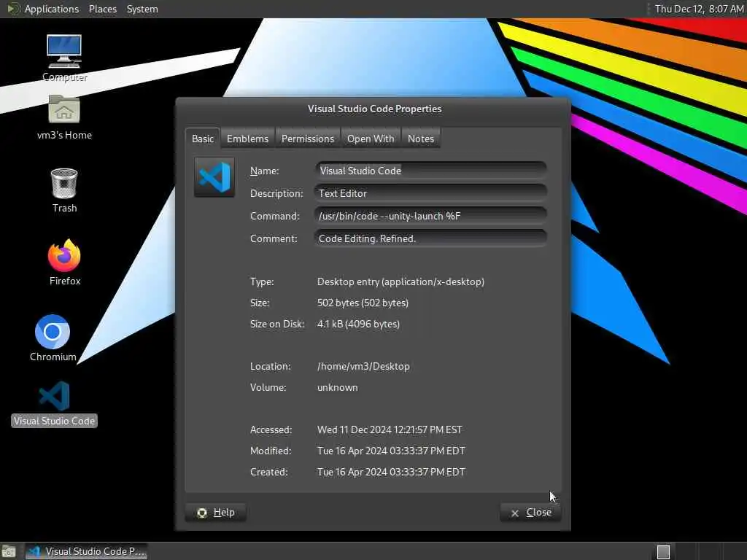Screen dimensions: 747x560
Task: Click the workspace switcher square in bottom panel
Action: coord(663,552)
